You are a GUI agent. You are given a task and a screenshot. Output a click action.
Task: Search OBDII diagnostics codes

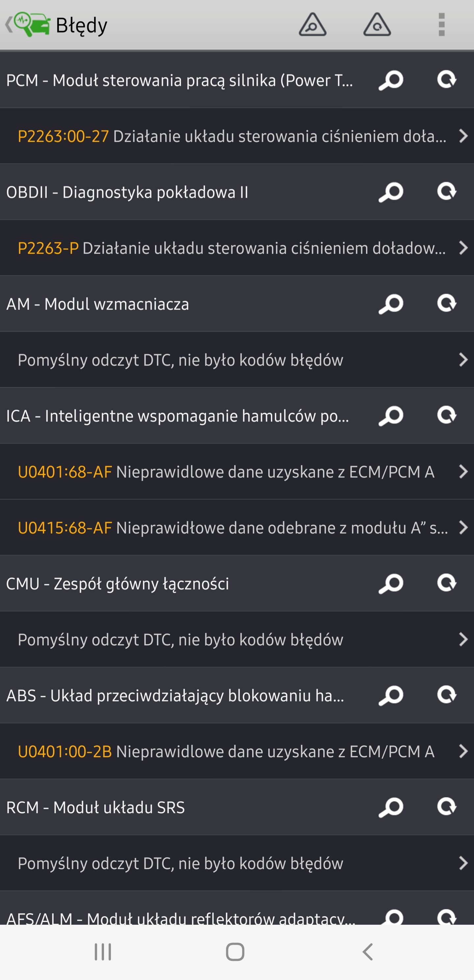[x=391, y=192]
